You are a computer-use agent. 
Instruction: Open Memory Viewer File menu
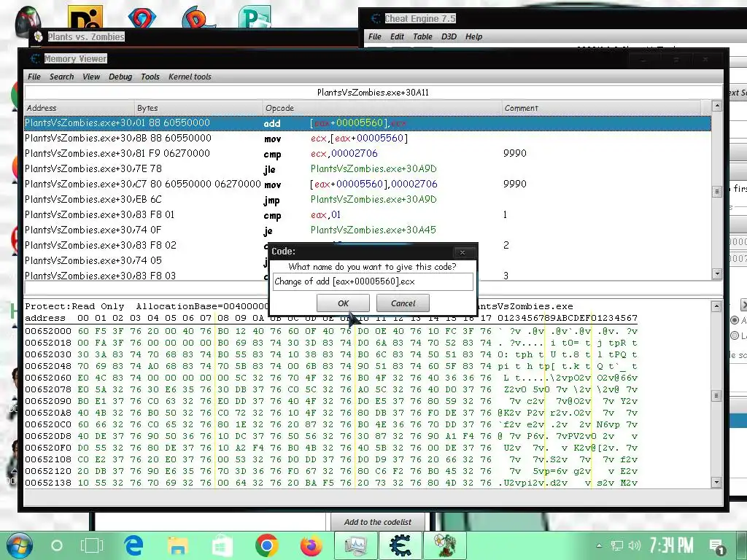[x=34, y=77]
